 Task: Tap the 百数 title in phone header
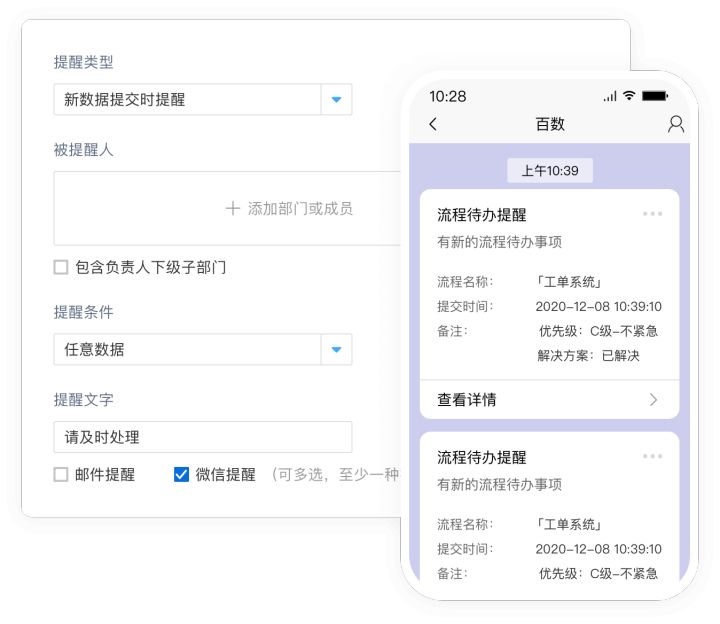click(x=550, y=124)
